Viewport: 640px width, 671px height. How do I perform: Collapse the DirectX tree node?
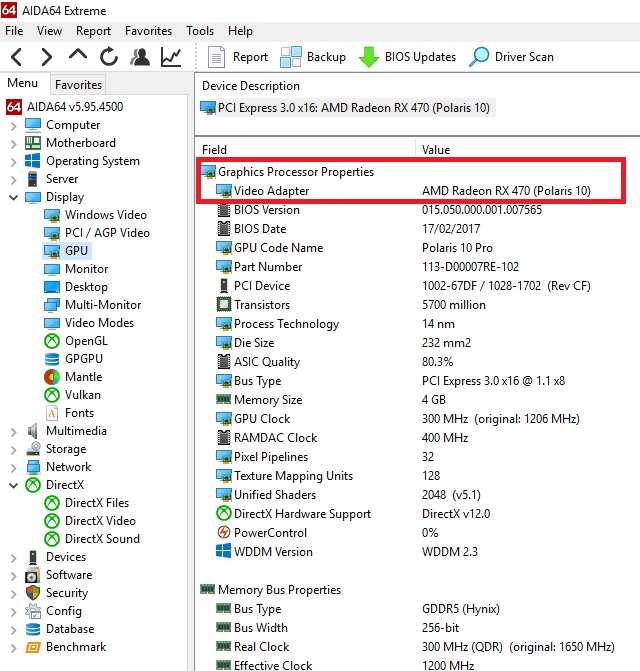(x=14, y=485)
